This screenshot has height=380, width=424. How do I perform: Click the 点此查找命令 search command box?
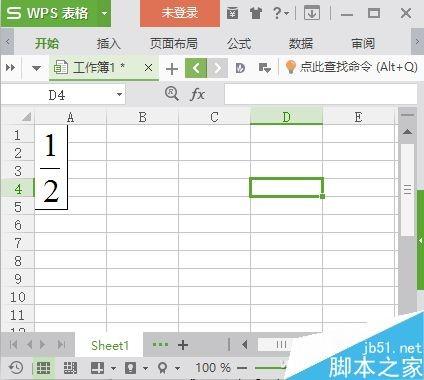coord(352,67)
